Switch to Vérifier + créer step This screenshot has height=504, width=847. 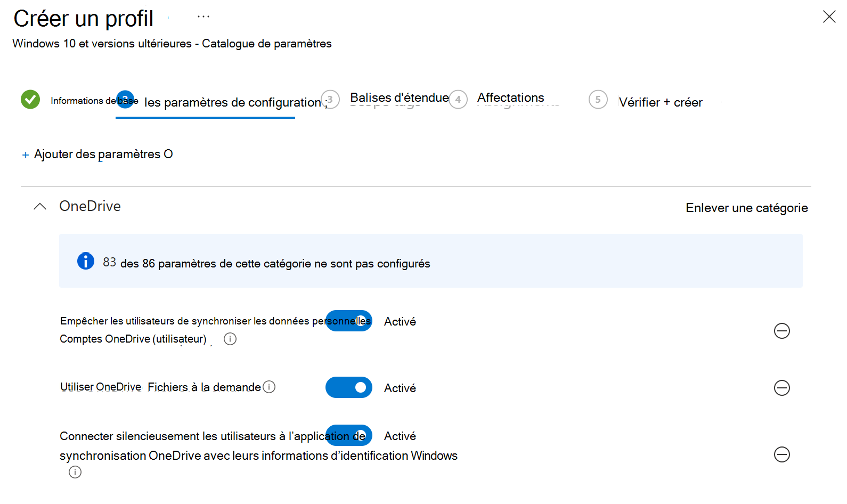(661, 102)
